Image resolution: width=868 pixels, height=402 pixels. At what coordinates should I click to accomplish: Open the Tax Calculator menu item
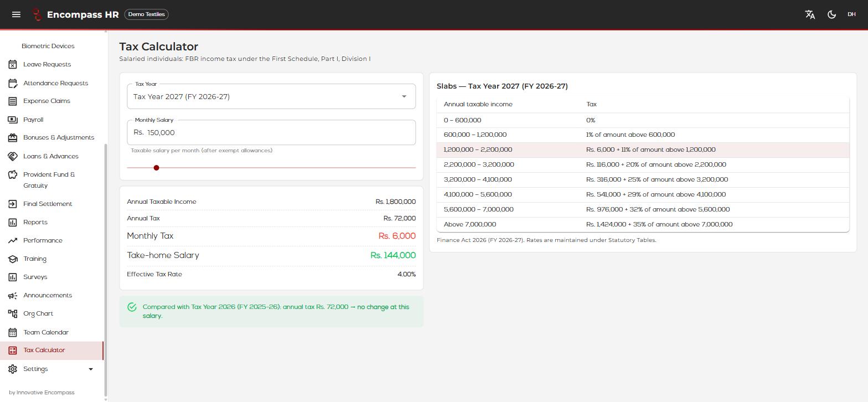51,351
